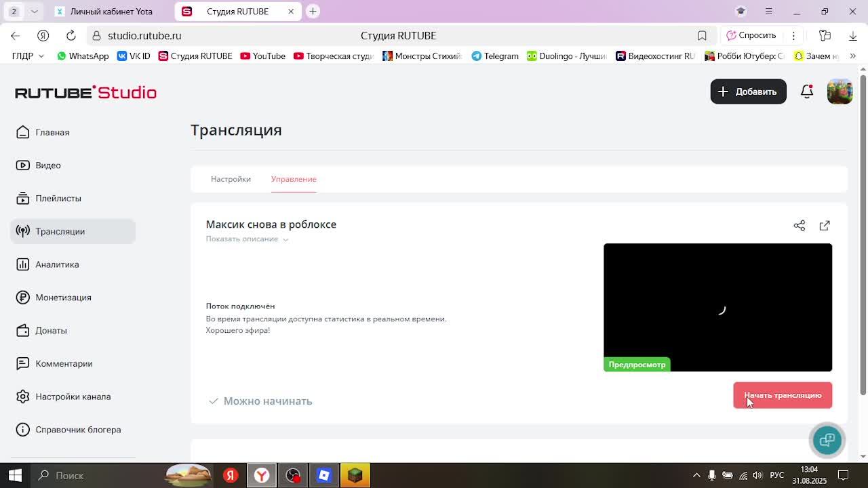Bookmark this page icon in address bar

click(x=702, y=35)
